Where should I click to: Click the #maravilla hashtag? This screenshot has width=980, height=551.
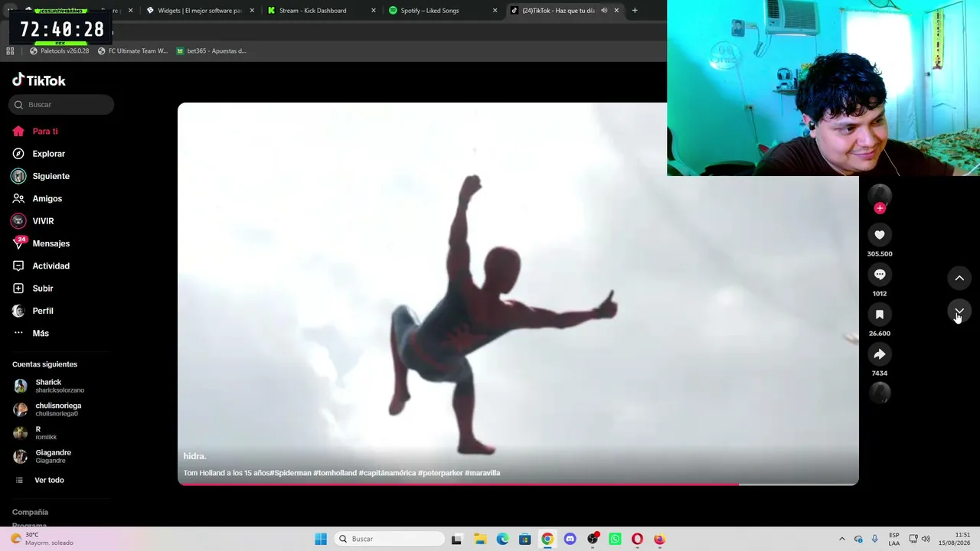click(482, 473)
